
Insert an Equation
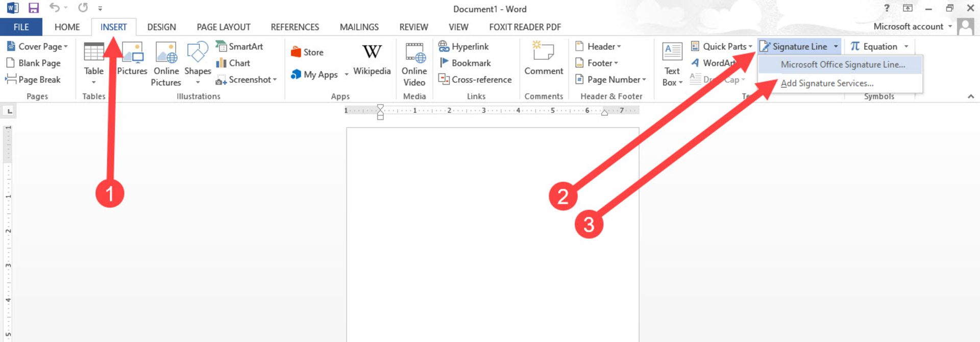tap(873, 46)
